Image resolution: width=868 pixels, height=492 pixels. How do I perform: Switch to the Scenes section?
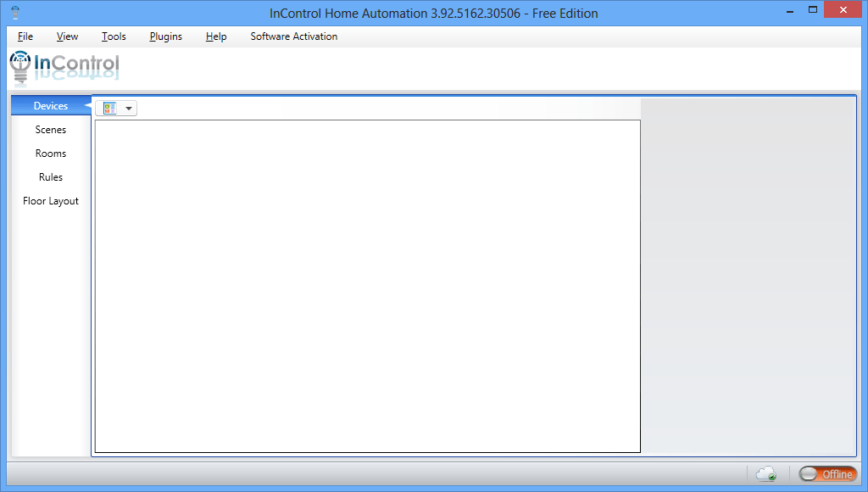pos(51,130)
